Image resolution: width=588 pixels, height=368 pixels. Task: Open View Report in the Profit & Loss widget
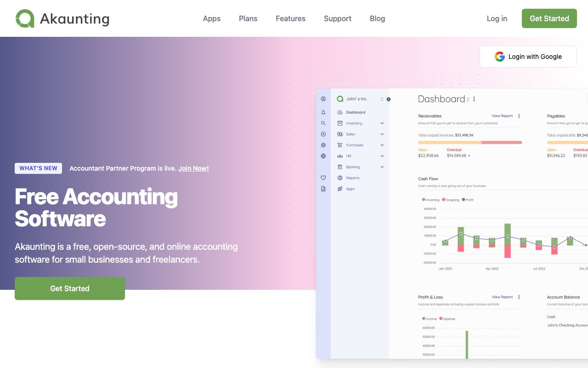tap(502, 297)
